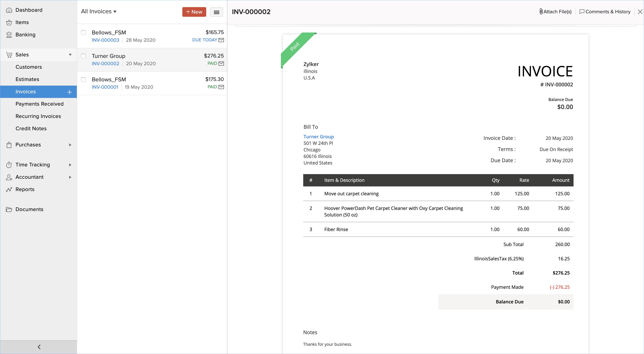Image resolution: width=644 pixels, height=354 pixels.
Task: Click envelope icon on INV-000003 row
Action: click(x=221, y=40)
